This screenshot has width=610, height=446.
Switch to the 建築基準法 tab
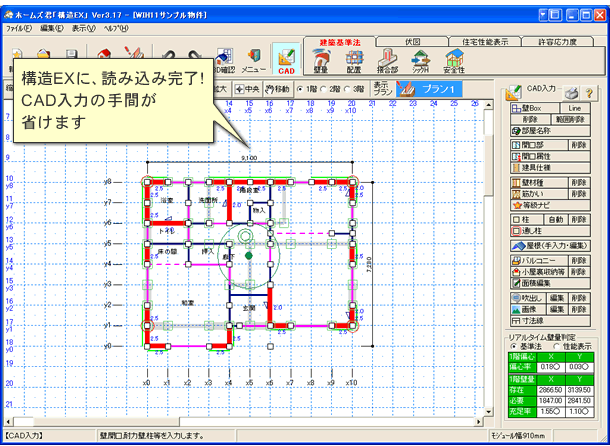point(340,42)
